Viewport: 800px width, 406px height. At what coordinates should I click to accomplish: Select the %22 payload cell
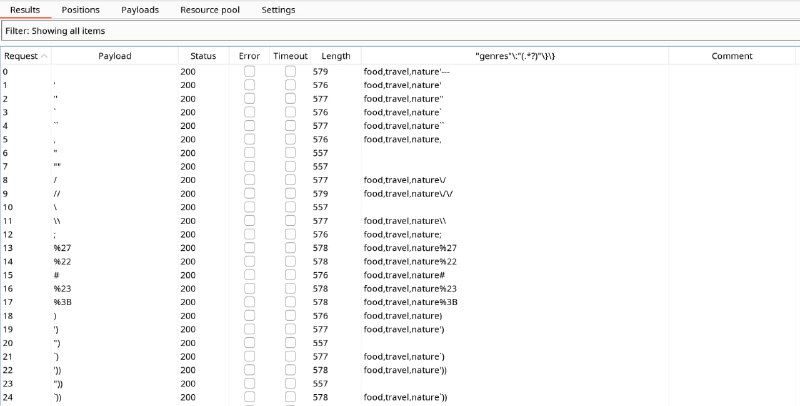(x=62, y=262)
